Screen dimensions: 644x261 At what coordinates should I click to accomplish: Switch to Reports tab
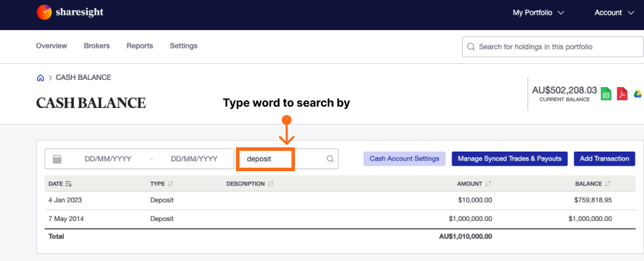point(140,46)
